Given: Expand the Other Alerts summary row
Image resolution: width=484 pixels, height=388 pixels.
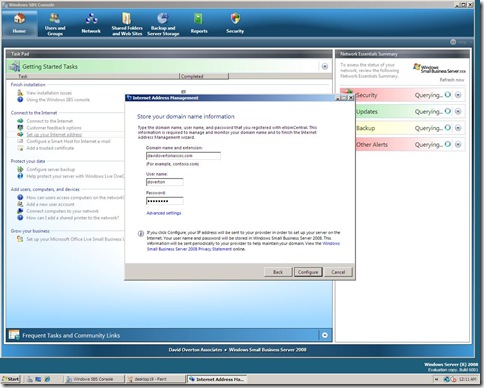Looking at the screenshot, I should click(458, 144).
